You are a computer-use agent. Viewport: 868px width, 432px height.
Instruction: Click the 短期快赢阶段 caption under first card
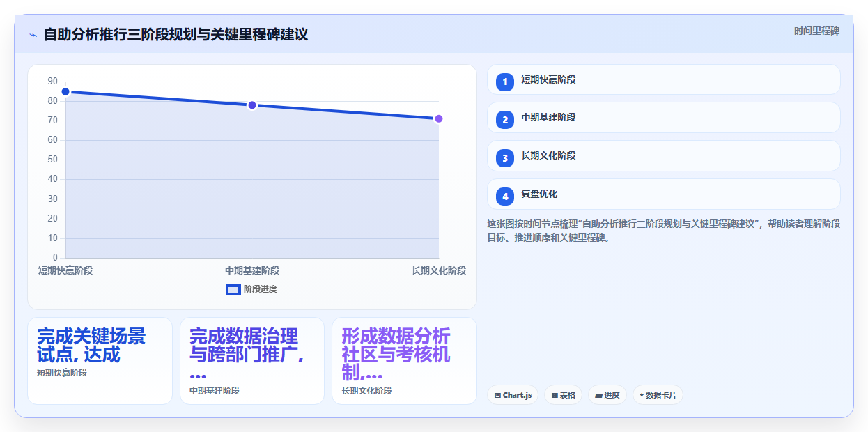[x=62, y=373]
